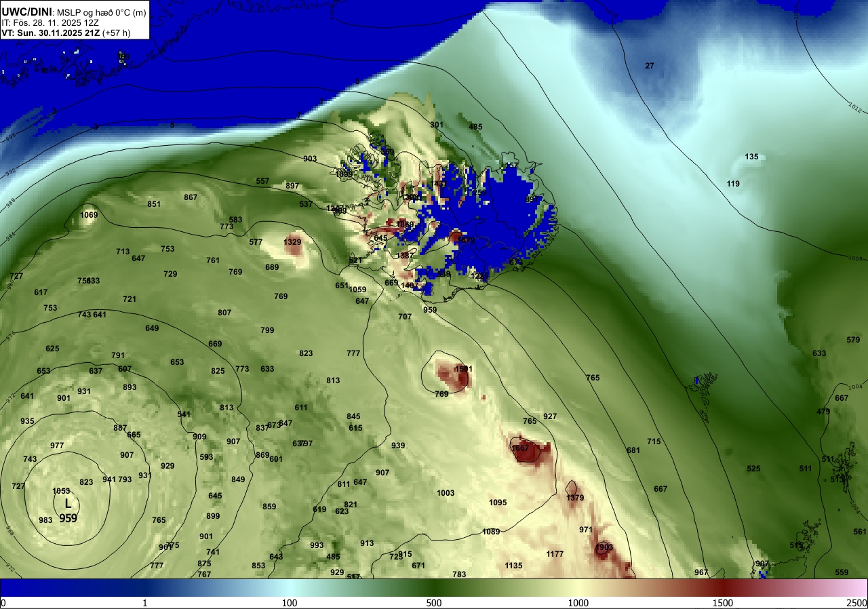Viewport: 868px width, 609px height.
Task: Click the height value '1177'
Action: coord(555,554)
